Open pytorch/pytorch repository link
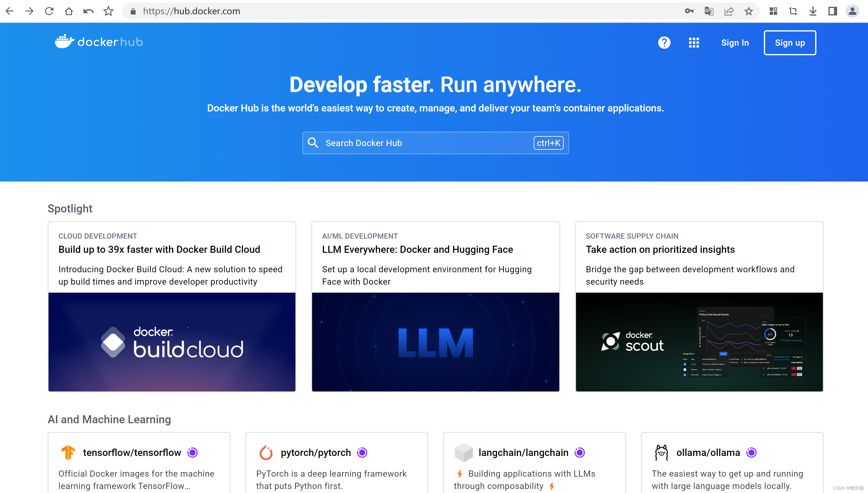The image size is (868, 493). pos(315,452)
